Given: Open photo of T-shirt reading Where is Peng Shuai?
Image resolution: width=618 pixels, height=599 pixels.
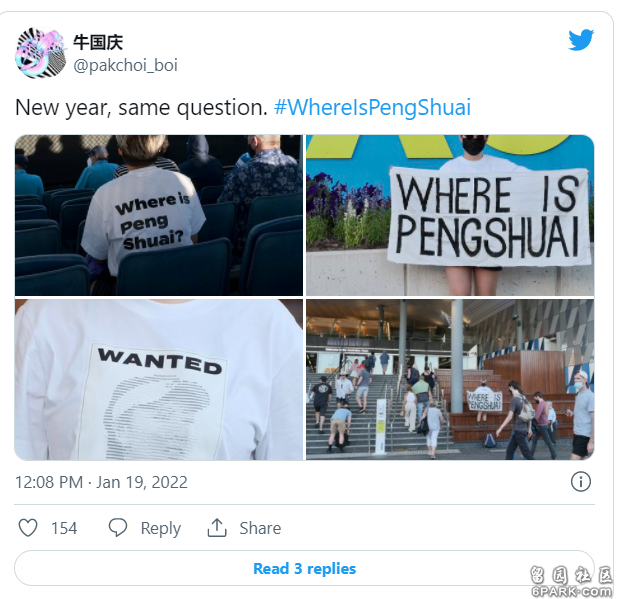Looking at the screenshot, I should tap(159, 215).
